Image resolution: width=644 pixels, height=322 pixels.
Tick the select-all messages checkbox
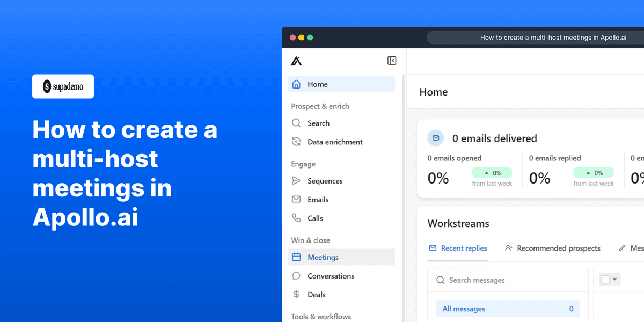point(606,279)
